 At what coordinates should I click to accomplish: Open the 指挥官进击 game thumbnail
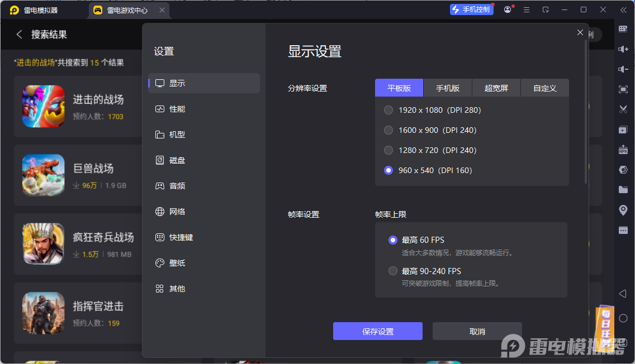pos(44,313)
